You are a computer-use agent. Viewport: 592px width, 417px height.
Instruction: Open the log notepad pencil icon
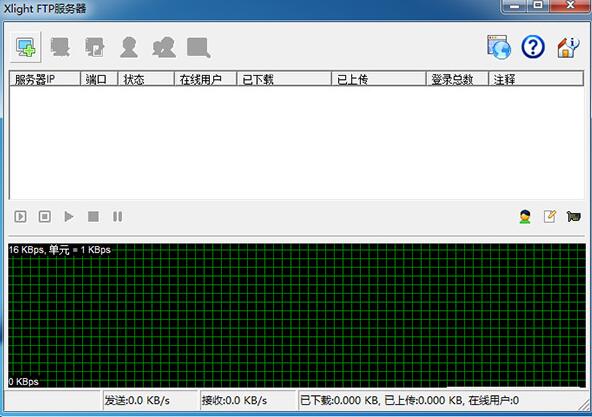[549, 216]
